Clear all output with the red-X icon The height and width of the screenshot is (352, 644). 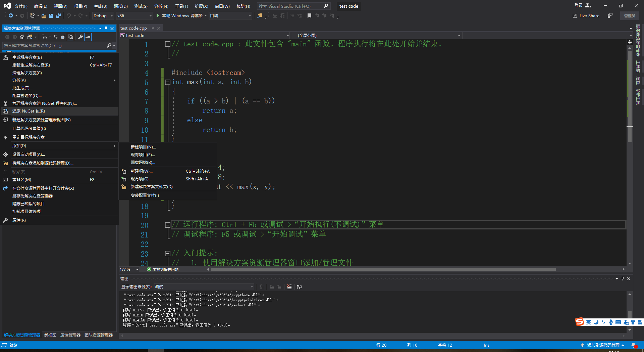(x=289, y=287)
